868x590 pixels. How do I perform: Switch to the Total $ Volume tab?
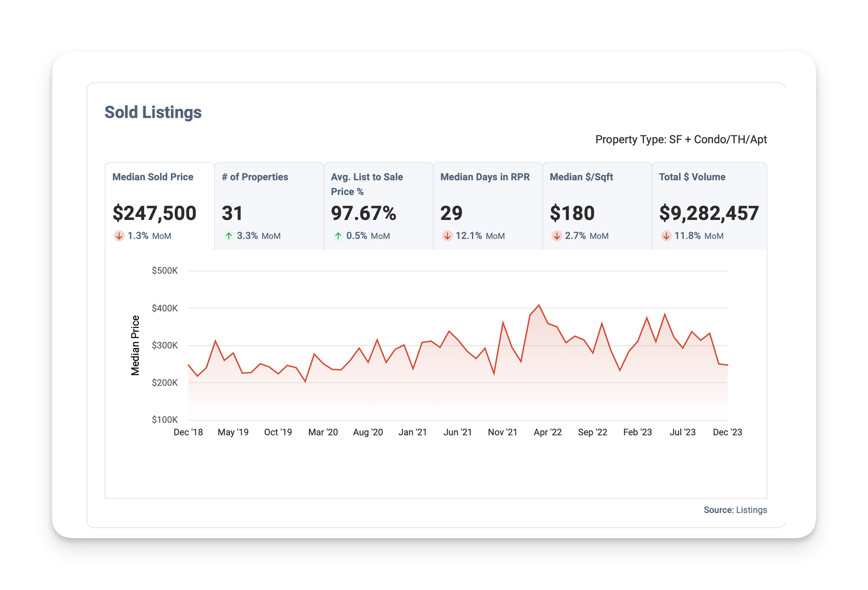pos(710,206)
